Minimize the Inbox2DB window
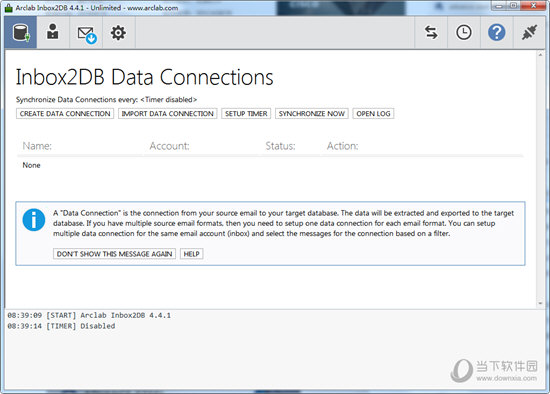Image resolution: width=550 pixels, height=394 pixels. 499,6
